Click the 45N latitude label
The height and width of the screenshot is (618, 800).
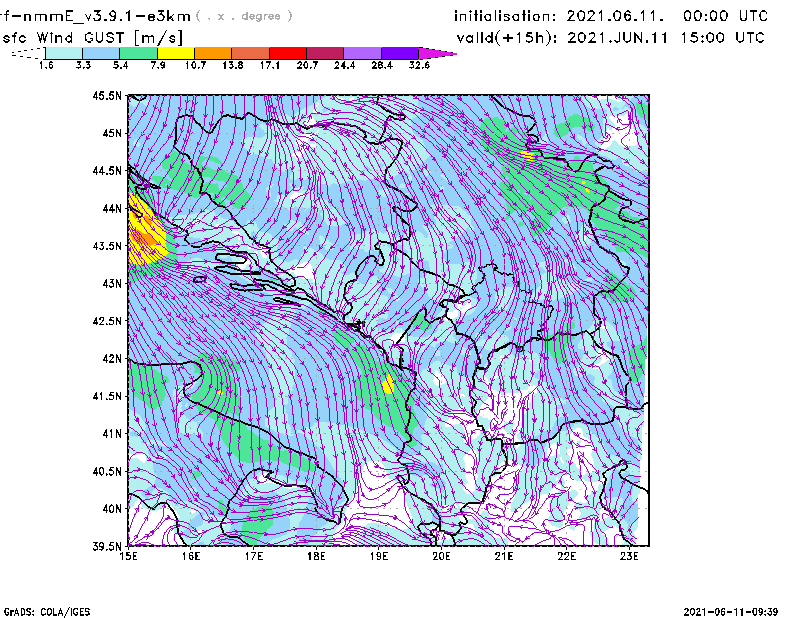(112, 133)
